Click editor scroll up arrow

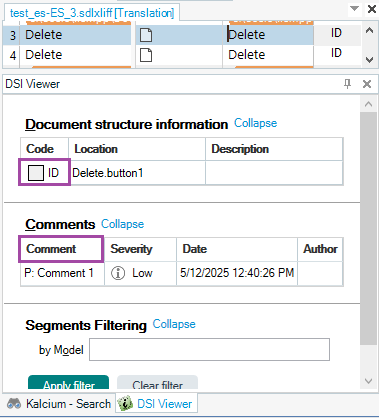pos(369,31)
